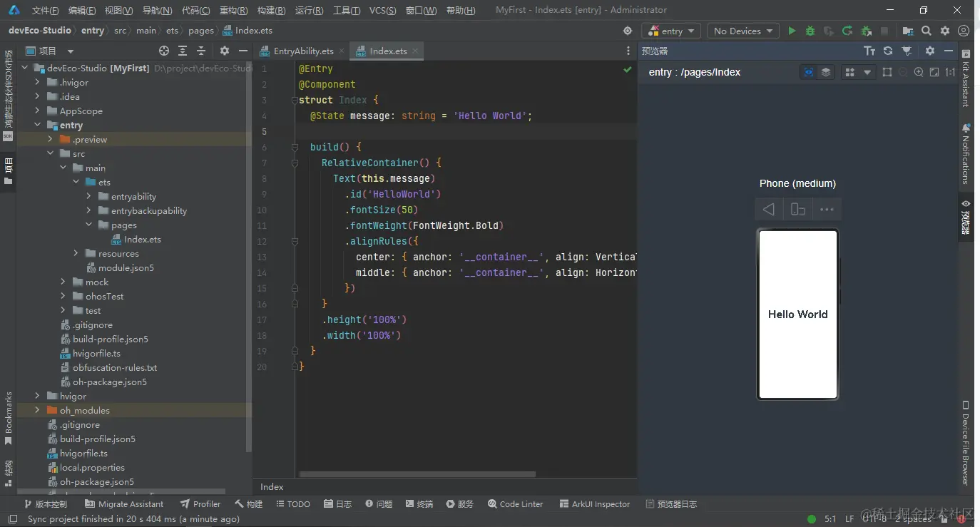Screen dimensions: 980x527
Task: Open the multi-device profile dropdown arrow
Action: (x=867, y=72)
